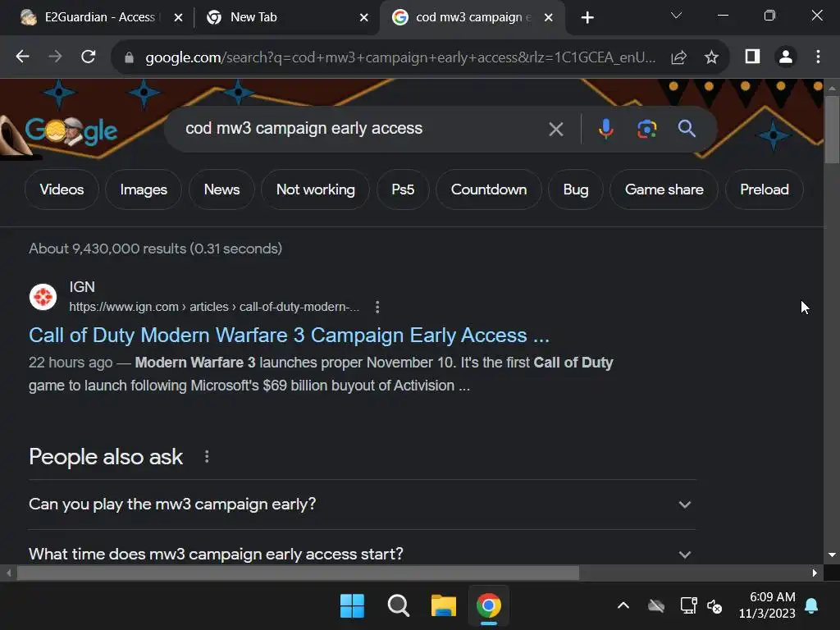The height and width of the screenshot is (630, 840).
Task: Click the IGN site favicon
Action: (43, 297)
